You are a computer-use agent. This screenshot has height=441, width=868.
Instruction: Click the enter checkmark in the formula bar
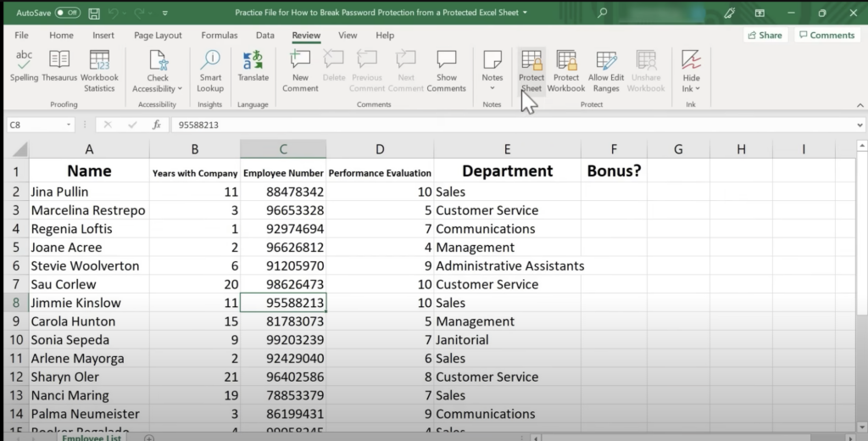131,125
